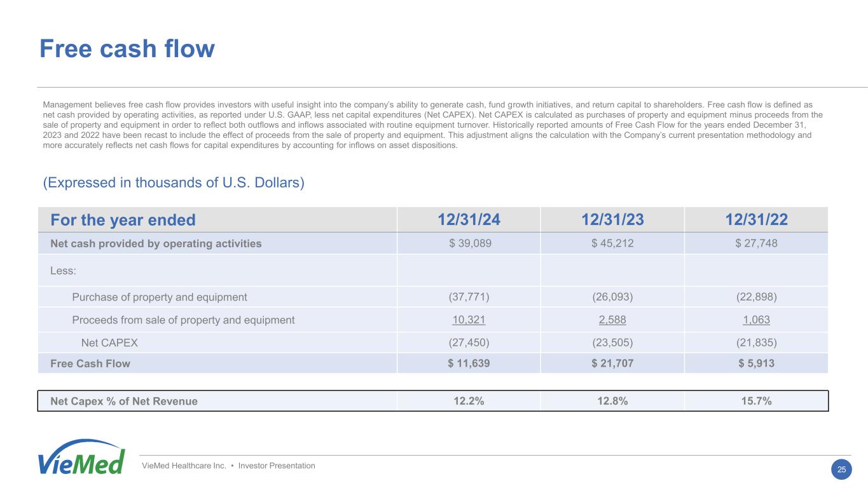Click the 12/31/23 column header
The height and width of the screenshot is (488, 868).
(x=612, y=220)
